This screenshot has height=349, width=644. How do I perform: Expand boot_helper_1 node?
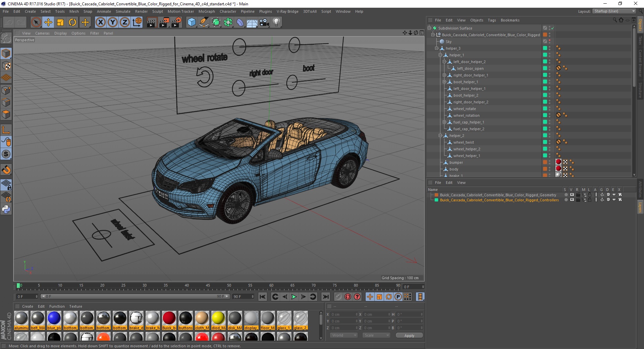pyautogui.click(x=444, y=82)
